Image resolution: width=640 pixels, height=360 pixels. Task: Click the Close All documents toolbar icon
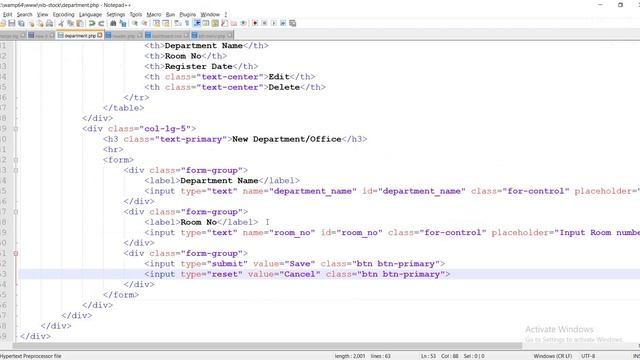(x=40, y=23)
